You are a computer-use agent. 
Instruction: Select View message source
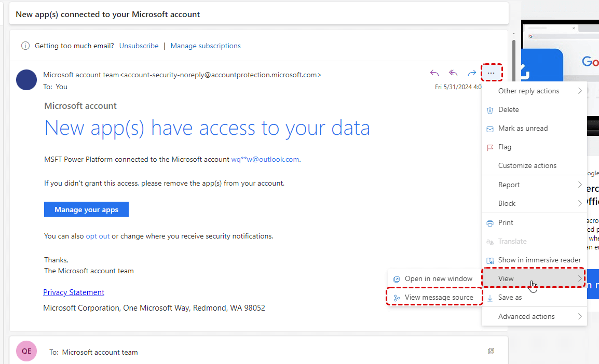(x=439, y=298)
